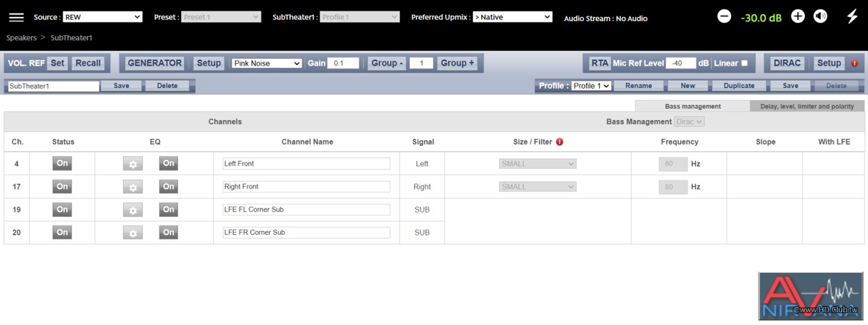Open SubTheater1 profile dropdown in top bar
This screenshot has width=868, height=325.
click(x=359, y=17)
